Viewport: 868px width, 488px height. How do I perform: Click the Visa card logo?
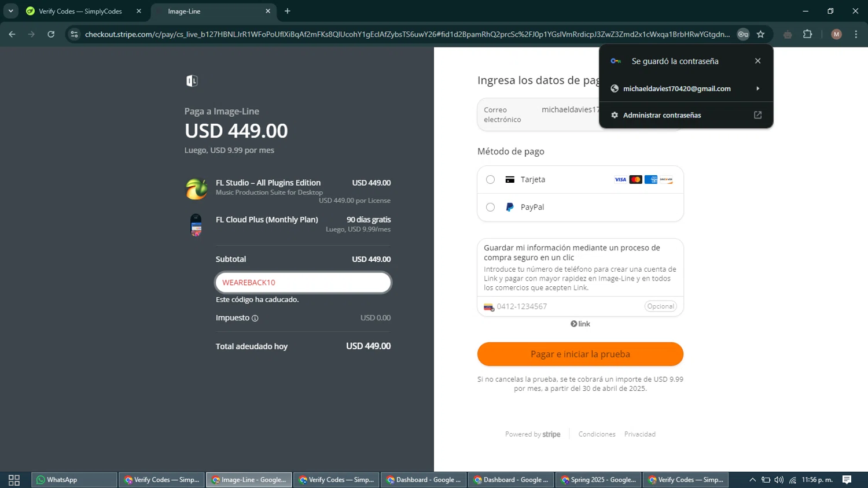pyautogui.click(x=620, y=180)
